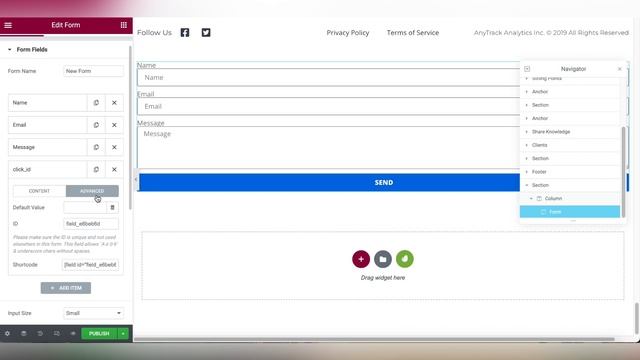Viewport: 640px width, 360px height.
Task: Open the Privacy Policy link
Action: [348, 33]
